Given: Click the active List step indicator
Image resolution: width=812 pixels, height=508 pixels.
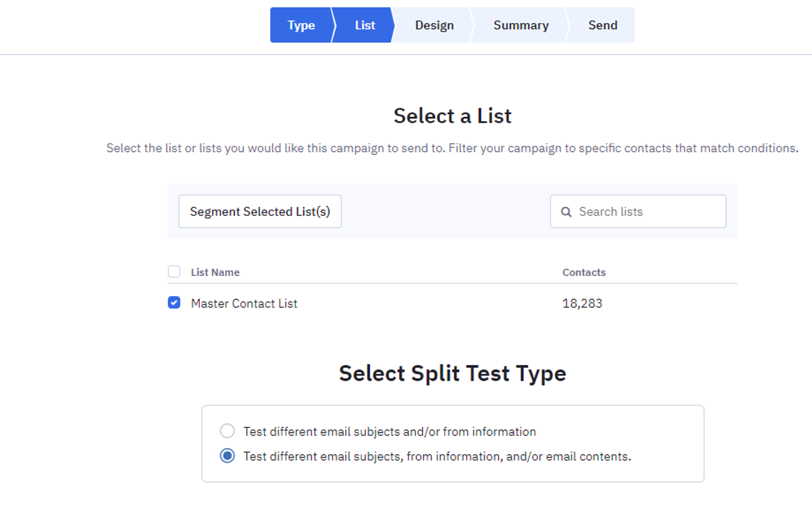Looking at the screenshot, I should pyautogui.click(x=364, y=25).
